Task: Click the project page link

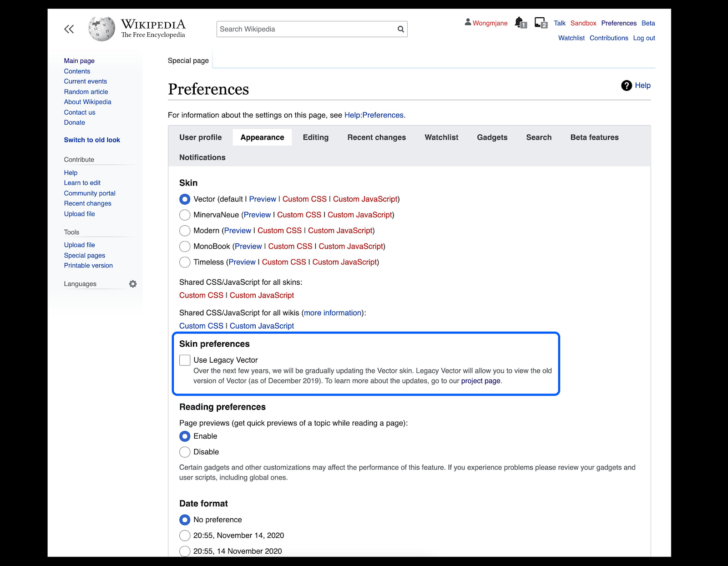Action: tap(480, 381)
